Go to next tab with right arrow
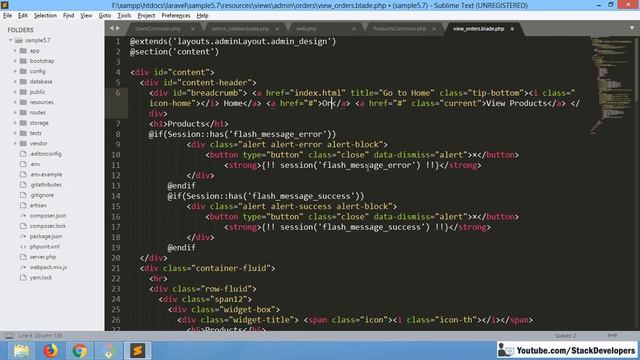640x360 pixels. click(118, 28)
